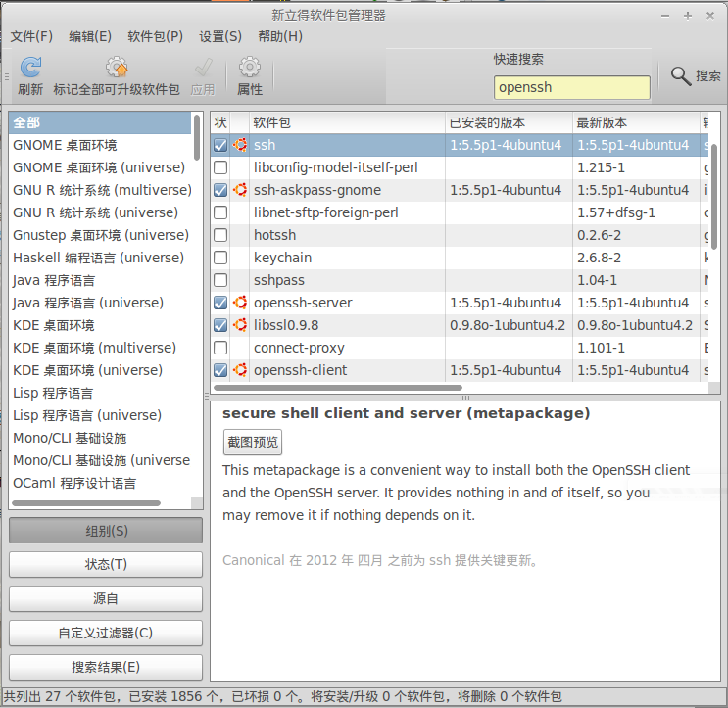Open the 软件包(P) menu
Screen dimensions: 728x708
[x=155, y=36]
